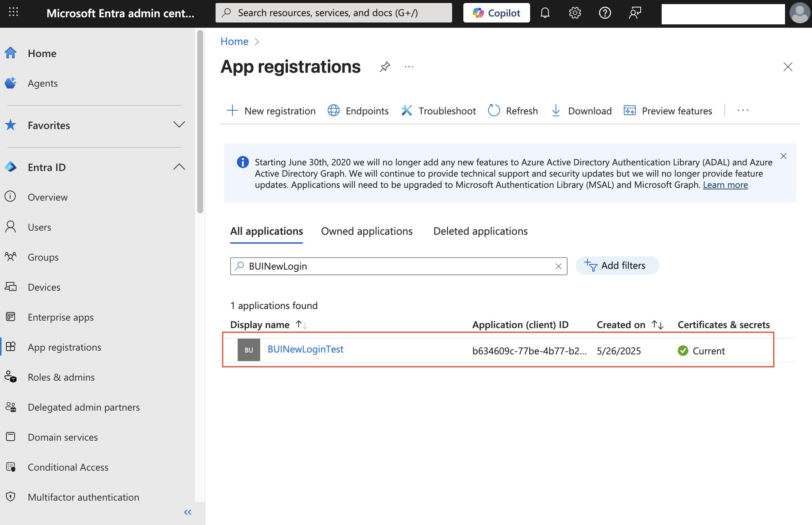812x525 pixels.
Task: Open the help question mark icon
Action: click(605, 12)
